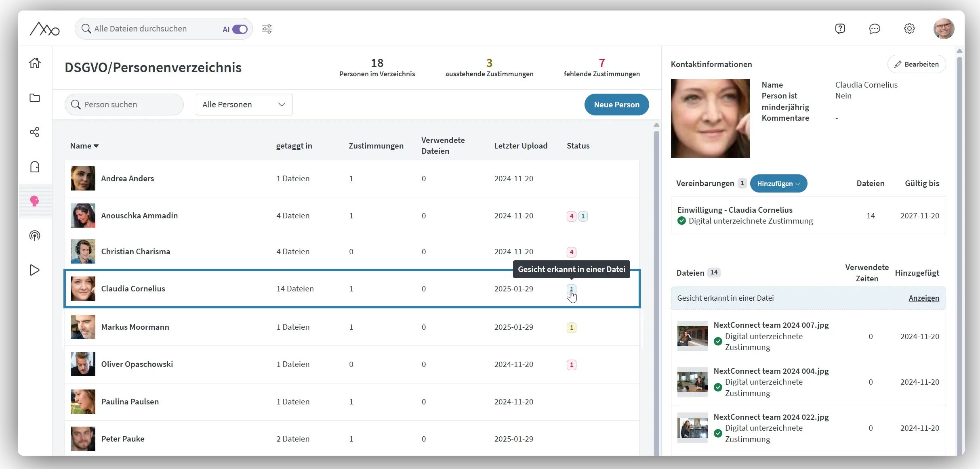Click the Vereinbarungen count badge 1

coord(742,183)
